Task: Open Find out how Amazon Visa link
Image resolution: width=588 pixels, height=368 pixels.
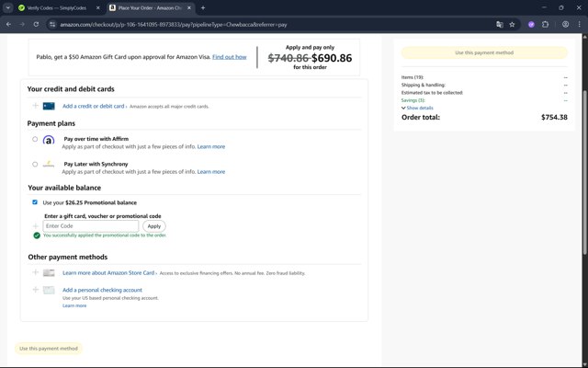Action: [x=229, y=57]
